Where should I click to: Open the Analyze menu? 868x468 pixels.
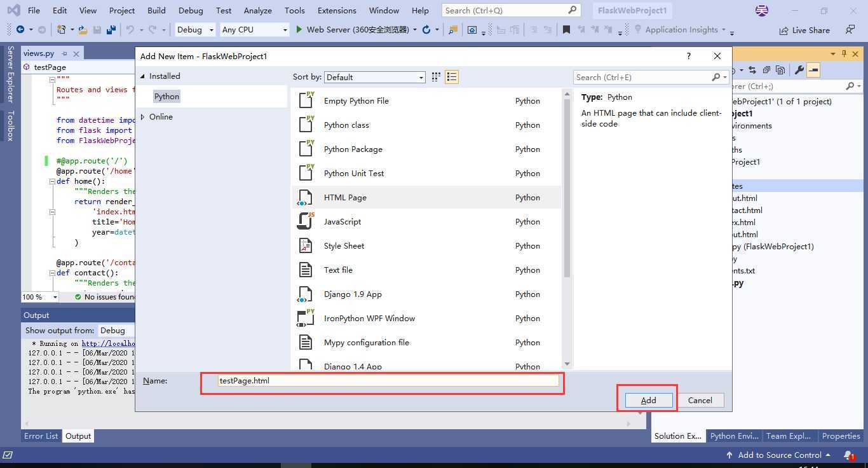pyautogui.click(x=257, y=10)
